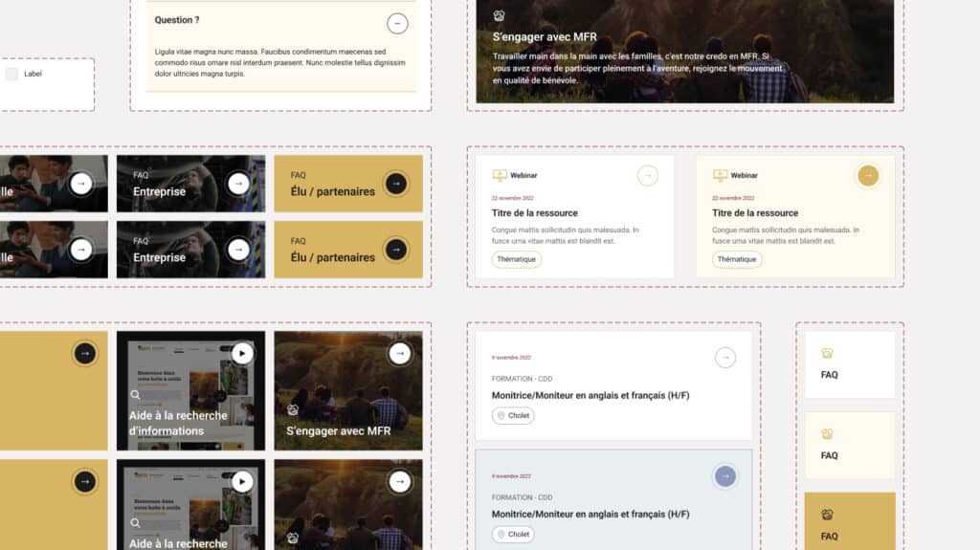Screen dimensions: 980x550
Task: Play upper "Aide à la recherche d'informations" video
Action: [x=242, y=354]
